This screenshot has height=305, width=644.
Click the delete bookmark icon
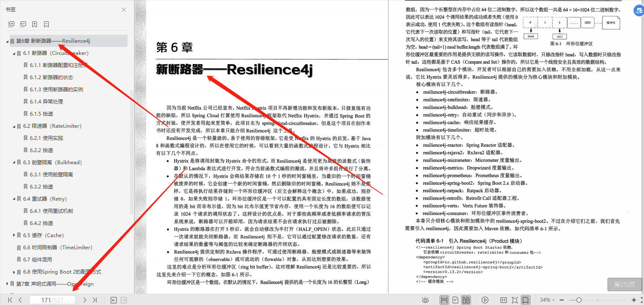tap(47, 24)
